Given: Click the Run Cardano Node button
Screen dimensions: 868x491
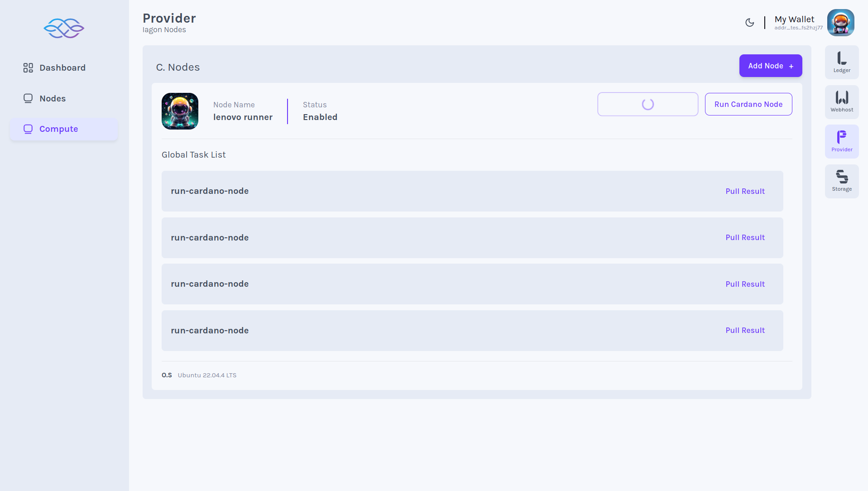Looking at the screenshot, I should pos(748,104).
